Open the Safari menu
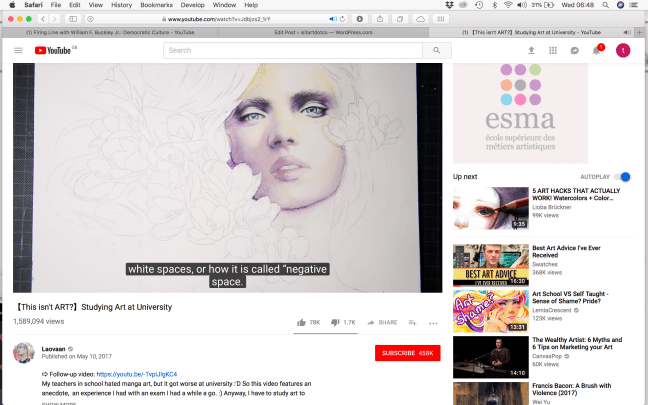Image resolution: width=648 pixels, height=405 pixels. pos(33,5)
